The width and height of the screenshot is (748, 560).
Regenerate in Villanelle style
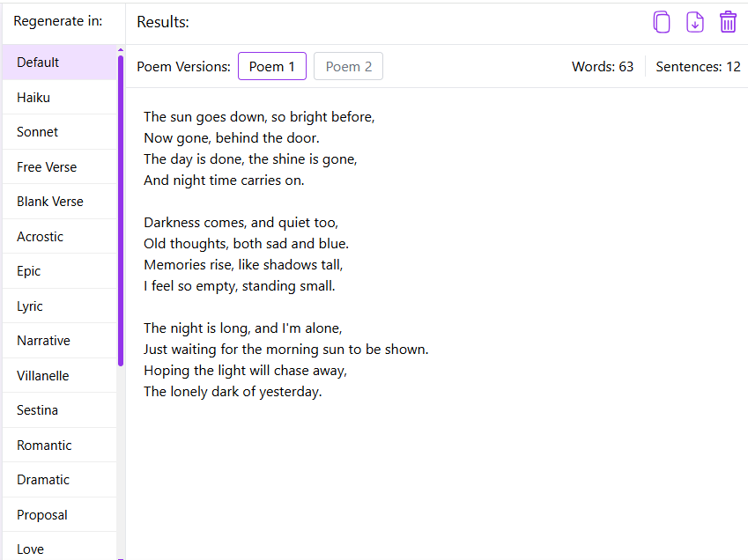coord(60,376)
